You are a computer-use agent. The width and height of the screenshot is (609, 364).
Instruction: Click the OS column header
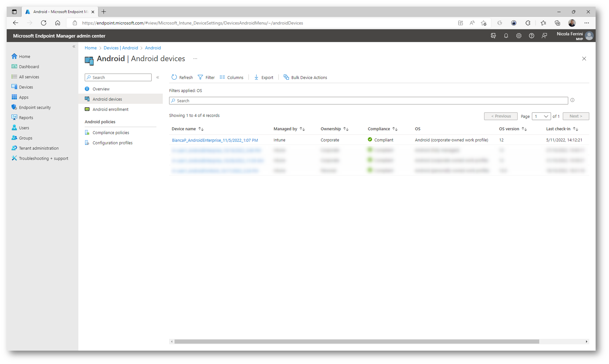417,129
